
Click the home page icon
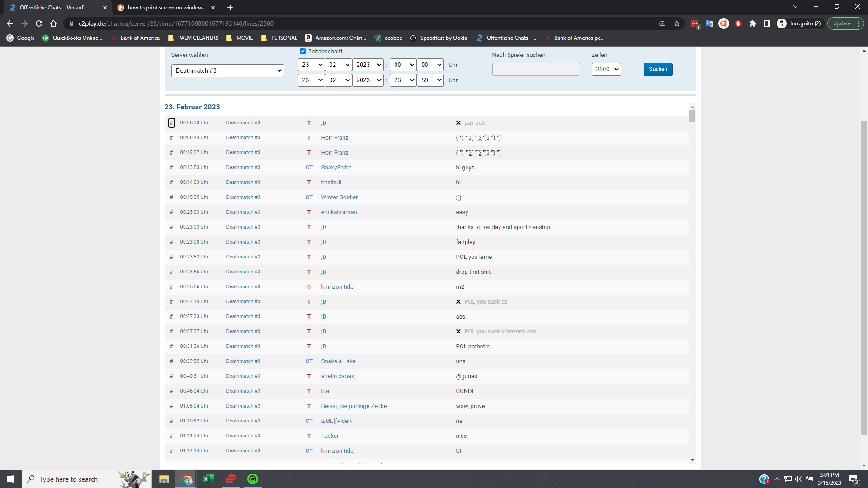[53, 23]
